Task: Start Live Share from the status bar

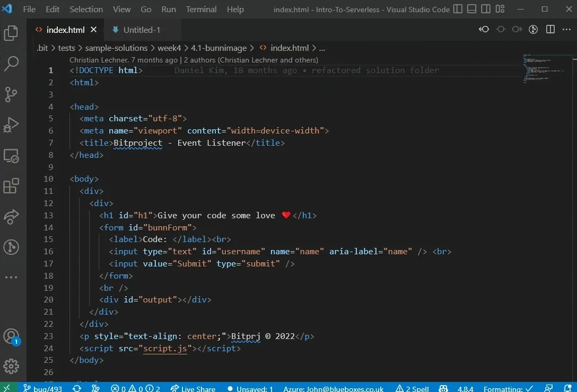Action: pyautogui.click(x=193, y=388)
